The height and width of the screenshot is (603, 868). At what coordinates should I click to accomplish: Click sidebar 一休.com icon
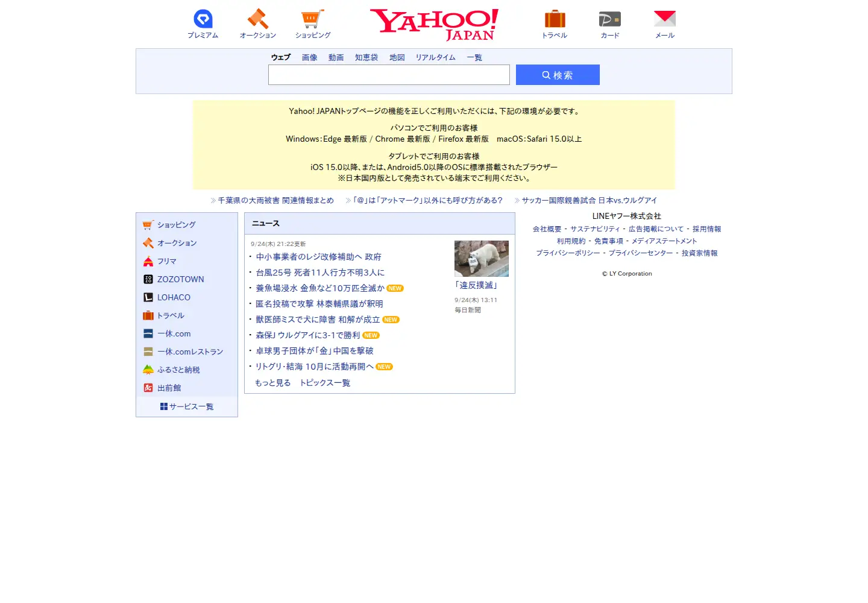click(x=148, y=333)
